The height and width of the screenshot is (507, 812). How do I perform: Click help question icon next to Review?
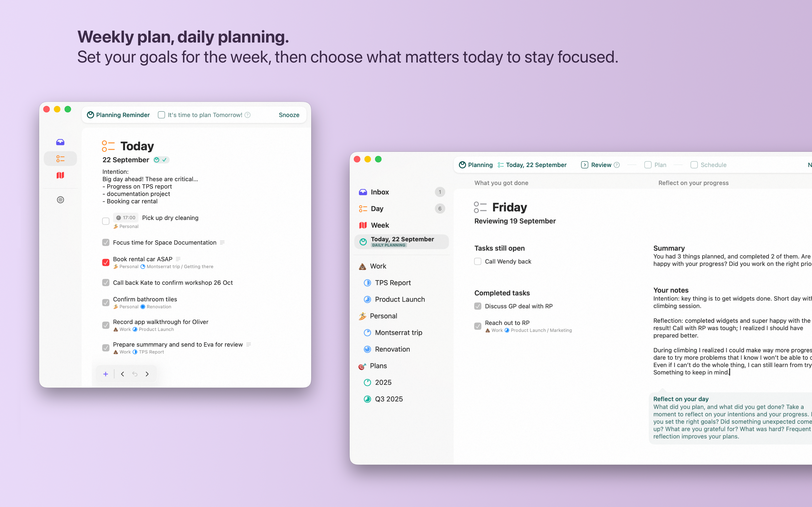(x=616, y=165)
